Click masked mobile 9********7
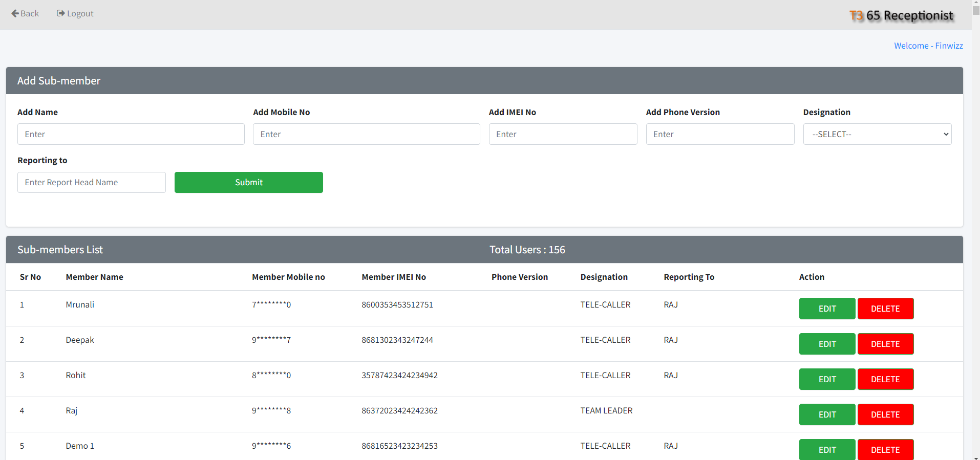 click(271, 340)
